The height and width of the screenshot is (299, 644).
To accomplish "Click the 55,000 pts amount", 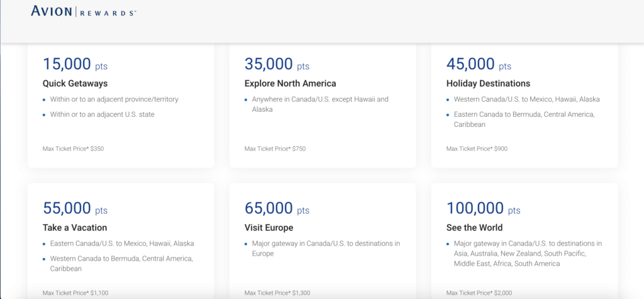I will tap(75, 209).
